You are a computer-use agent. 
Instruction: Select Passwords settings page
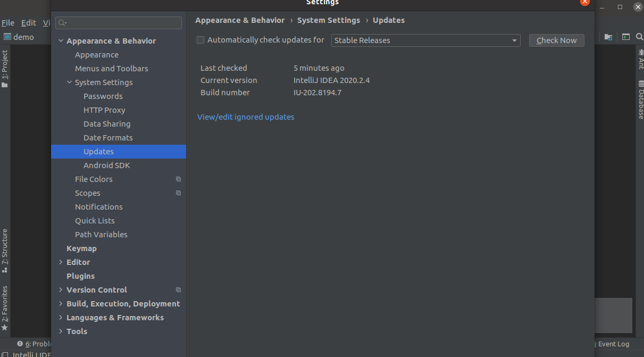pyautogui.click(x=103, y=96)
